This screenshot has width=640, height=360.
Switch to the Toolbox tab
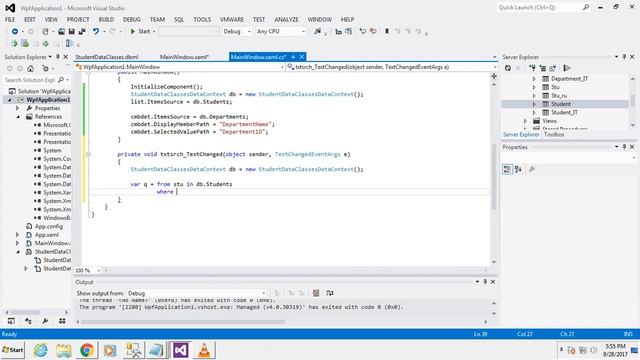click(554, 134)
